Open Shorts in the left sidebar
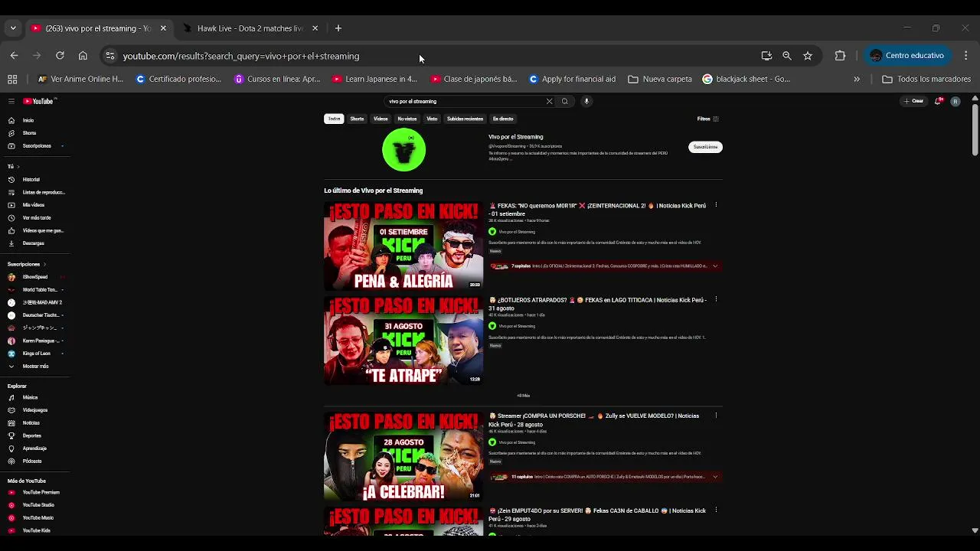This screenshot has width=980, height=551. click(29, 133)
